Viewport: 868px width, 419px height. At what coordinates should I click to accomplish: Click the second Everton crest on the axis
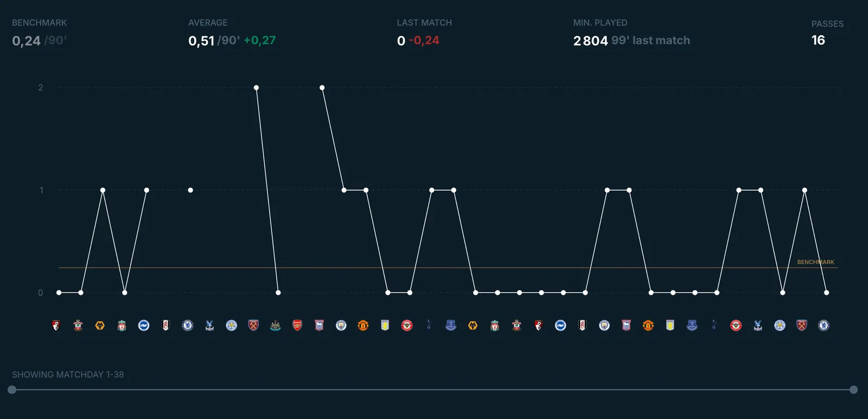pos(692,325)
